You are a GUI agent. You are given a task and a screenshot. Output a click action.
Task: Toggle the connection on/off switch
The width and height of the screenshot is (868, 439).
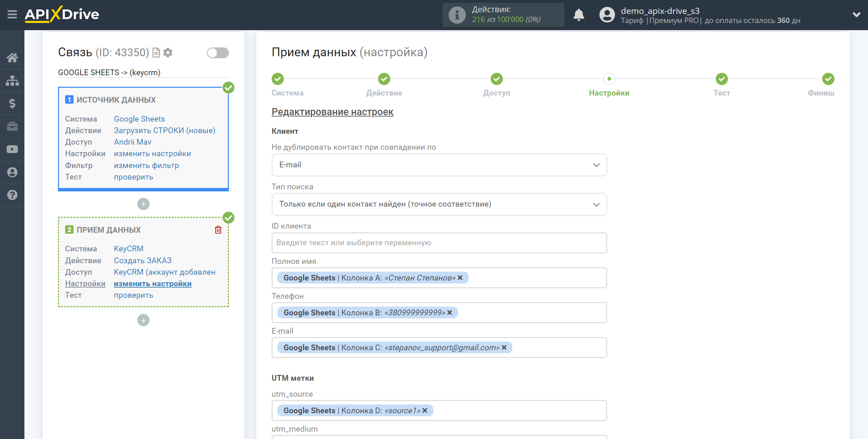[218, 53]
